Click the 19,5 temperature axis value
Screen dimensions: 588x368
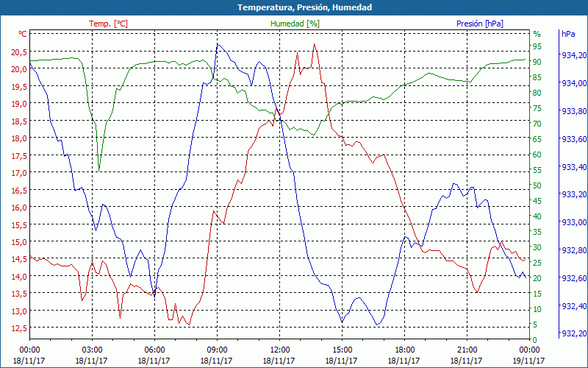tap(19, 87)
